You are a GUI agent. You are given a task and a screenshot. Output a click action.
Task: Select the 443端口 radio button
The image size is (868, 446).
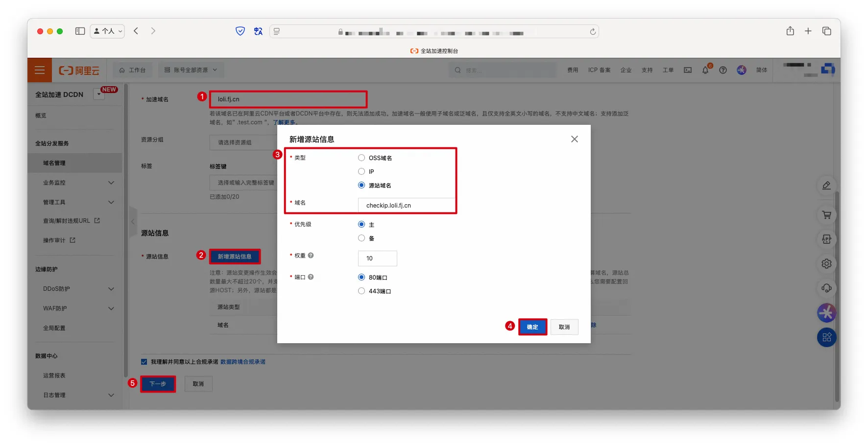click(x=362, y=291)
